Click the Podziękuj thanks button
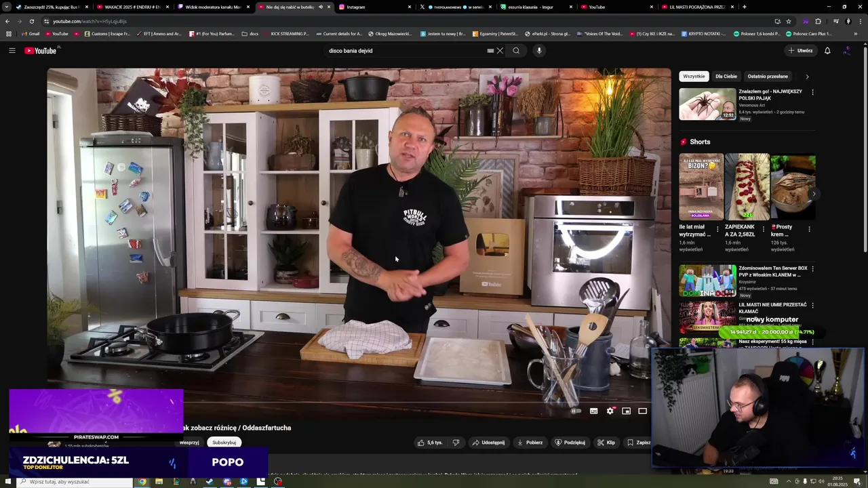 coord(570,443)
